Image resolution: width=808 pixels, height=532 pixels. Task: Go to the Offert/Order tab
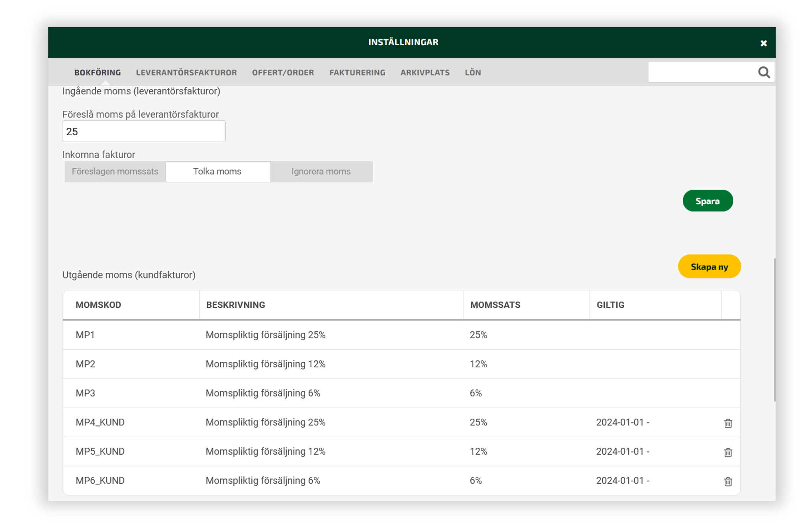point(283,73)
